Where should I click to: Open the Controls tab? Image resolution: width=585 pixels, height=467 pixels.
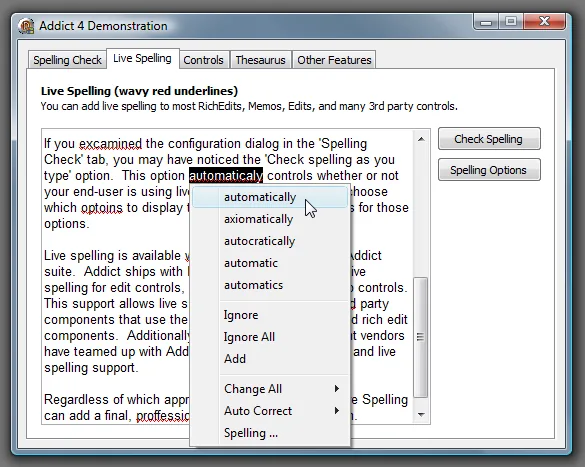tap(203, 60)
